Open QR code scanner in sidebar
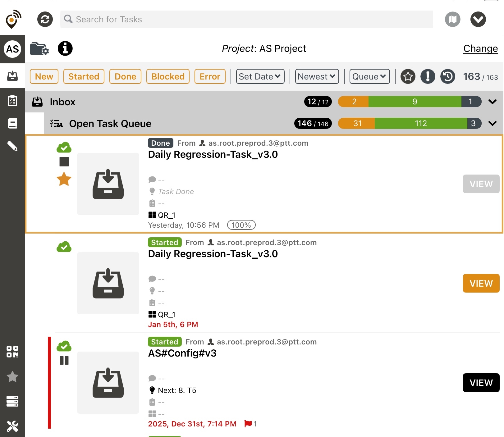This screenshot has width=504, height=437. [12, 352]
